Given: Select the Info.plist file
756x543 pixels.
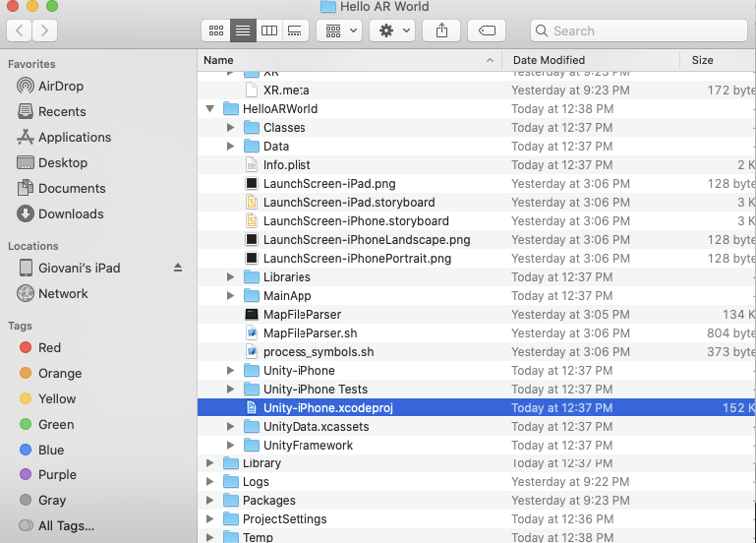Looking at the screenshot, I should [x=286, y=165].
